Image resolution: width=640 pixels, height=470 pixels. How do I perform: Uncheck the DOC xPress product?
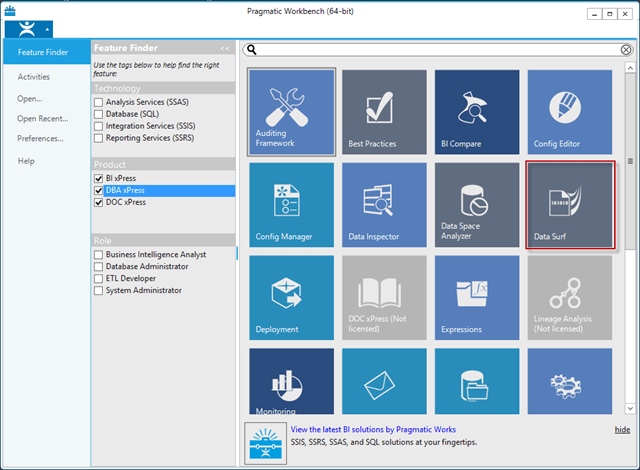[98, 202]
